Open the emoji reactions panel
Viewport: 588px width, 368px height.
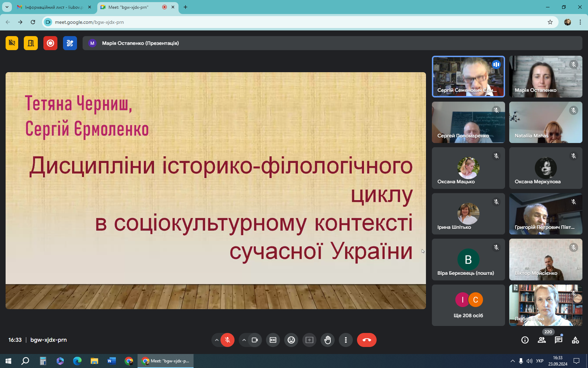[x=291, y=340]
